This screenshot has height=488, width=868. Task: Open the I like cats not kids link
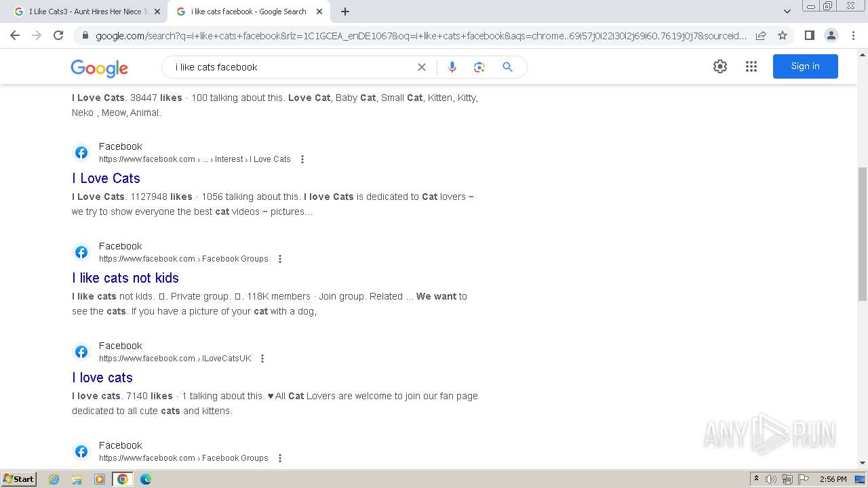[x=125, y=278]
